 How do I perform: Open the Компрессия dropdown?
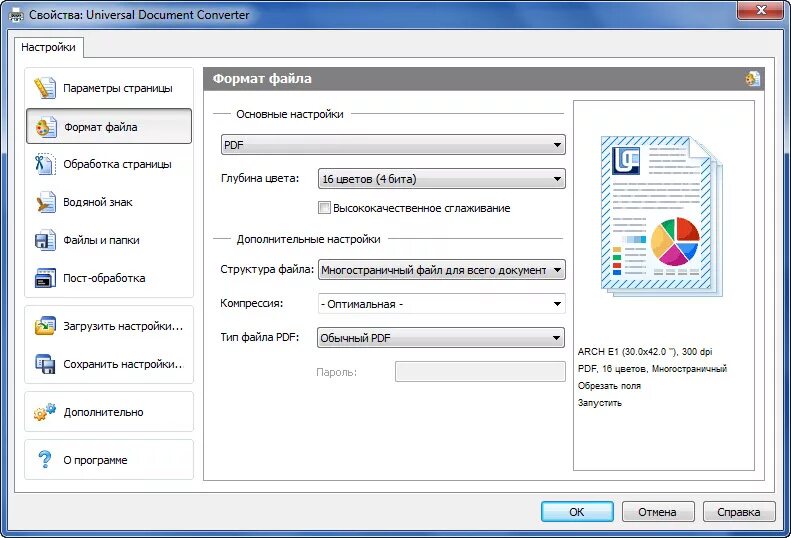(441, 304)
